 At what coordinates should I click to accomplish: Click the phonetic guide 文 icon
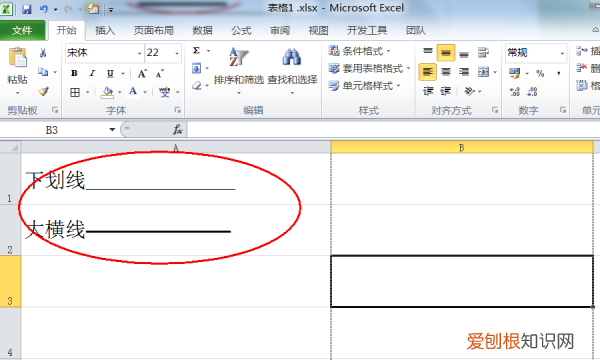[x=165, y=92]
